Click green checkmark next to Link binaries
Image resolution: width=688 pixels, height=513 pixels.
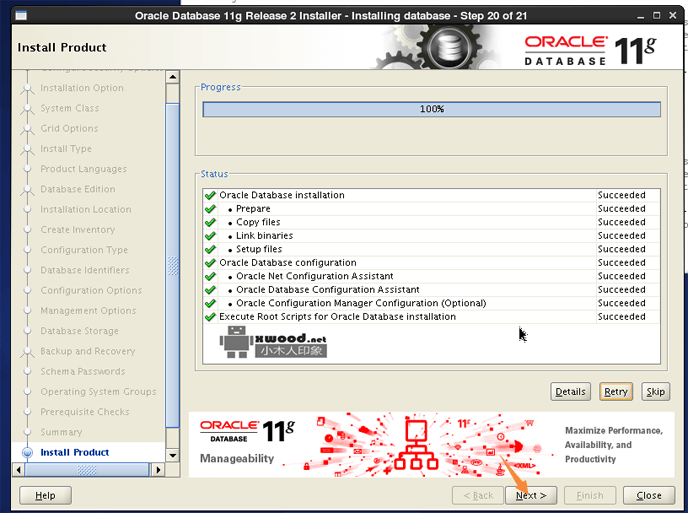coord(210,236)
